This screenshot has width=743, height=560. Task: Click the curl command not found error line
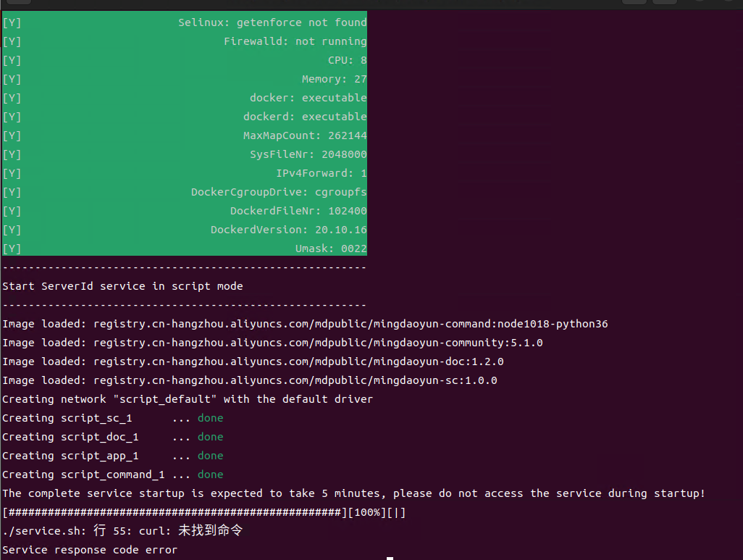[122, 531]
